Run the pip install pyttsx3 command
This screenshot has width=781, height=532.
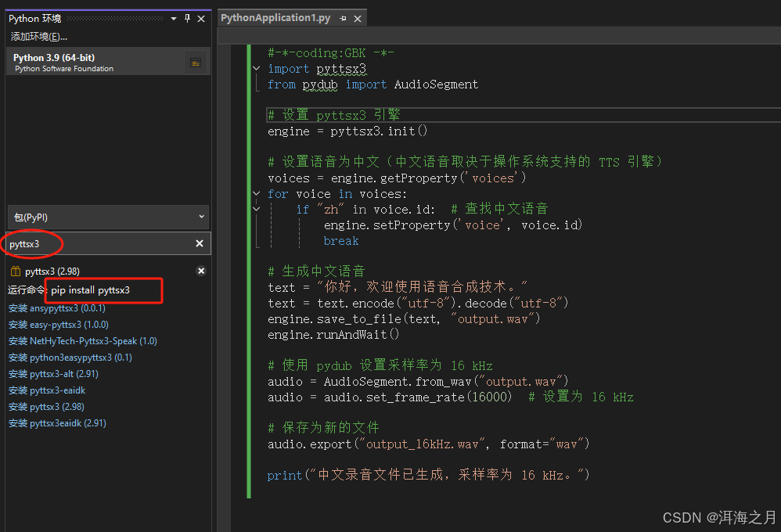(x=89, y=290)
